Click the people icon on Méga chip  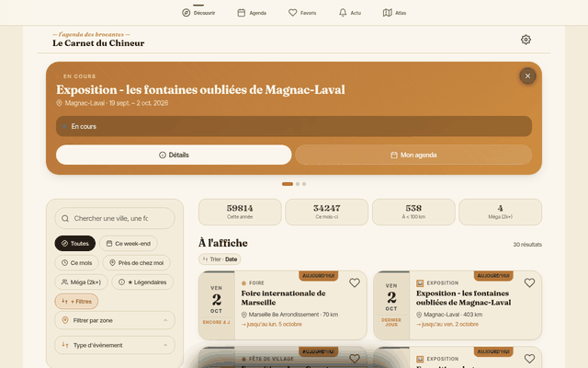64,282
